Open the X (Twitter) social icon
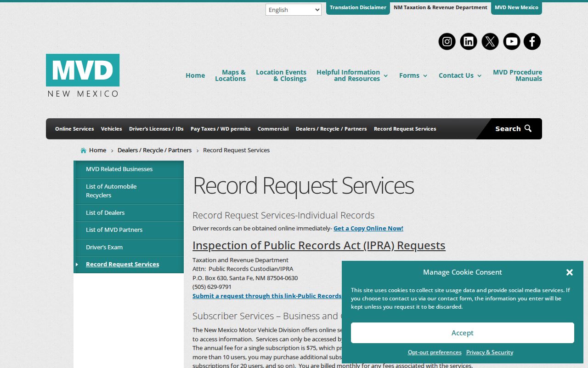The width and height of the screenshot is (588, 368). click(x=490, y=41)
